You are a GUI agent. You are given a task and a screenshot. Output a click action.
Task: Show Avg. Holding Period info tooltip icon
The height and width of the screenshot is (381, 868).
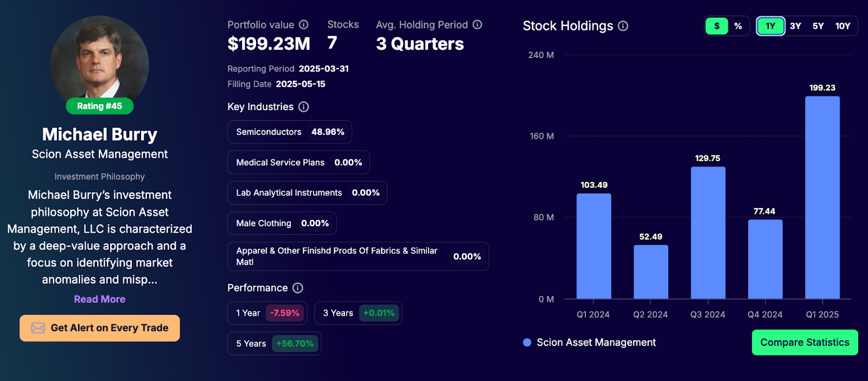(x=477, y=24)
